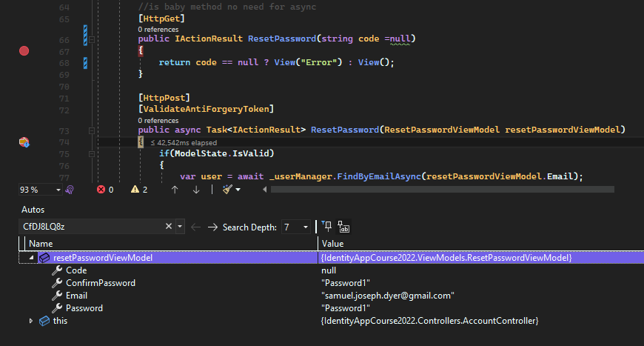Collapse the if ModelState block at line 75
The width and height of the screenshot is (644, 346).
(x=92, y=154)
